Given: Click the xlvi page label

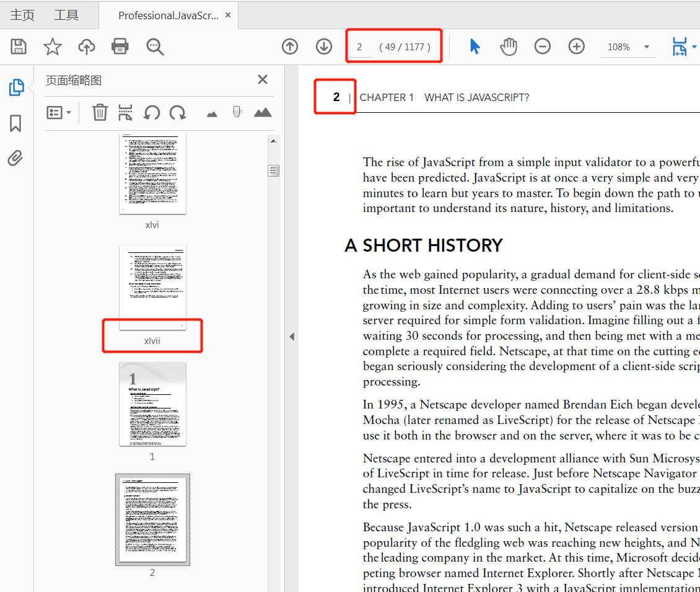Looking at the screenshot, I should coord(152,225).
